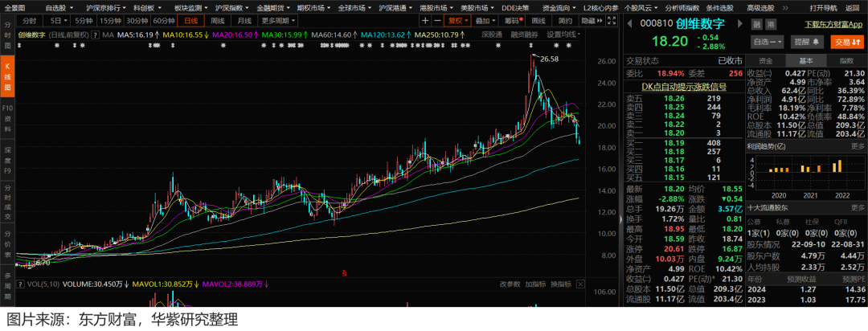The image size is (868, 331).
Task: Collapse right panel via divider arrow
Action: pyautogui.click(x=620, y=219)
